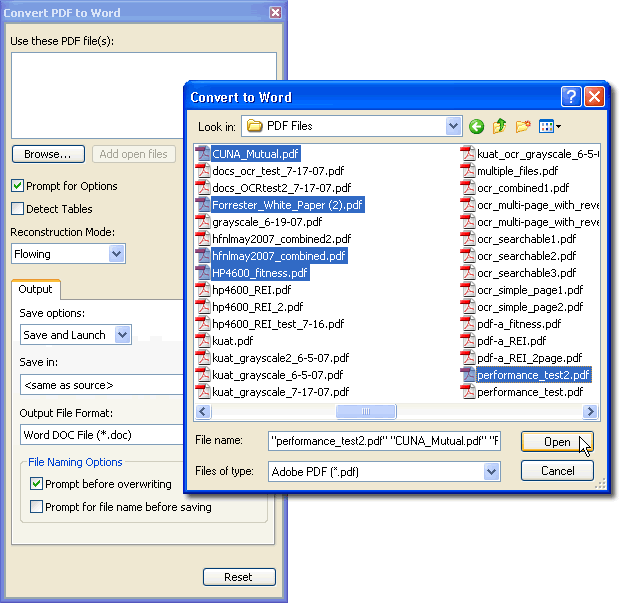Expand the Files of type dropdown

click(491, 471)
